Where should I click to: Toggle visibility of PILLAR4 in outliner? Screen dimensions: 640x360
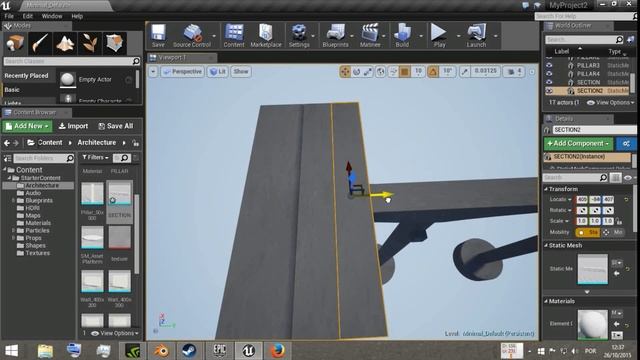(x=549, y=74)
